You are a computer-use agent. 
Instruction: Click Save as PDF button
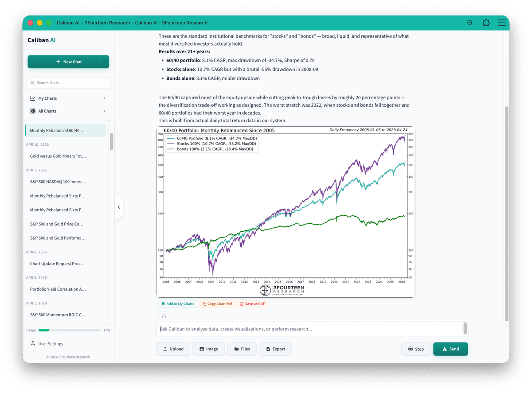click(x=252, y=304)
